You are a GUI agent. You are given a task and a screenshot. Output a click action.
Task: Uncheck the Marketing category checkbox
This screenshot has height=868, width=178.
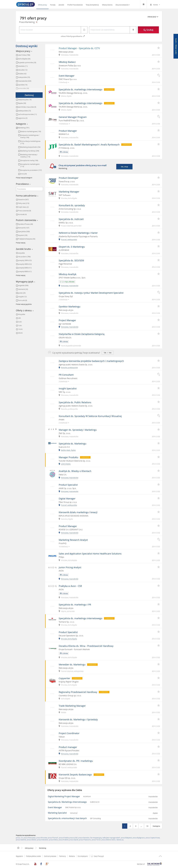17,128
